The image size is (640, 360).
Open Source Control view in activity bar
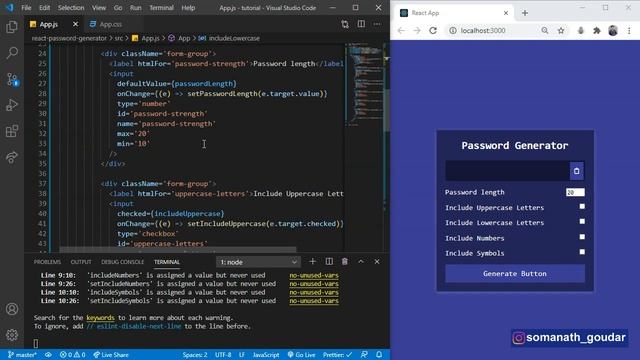point(12,79)
